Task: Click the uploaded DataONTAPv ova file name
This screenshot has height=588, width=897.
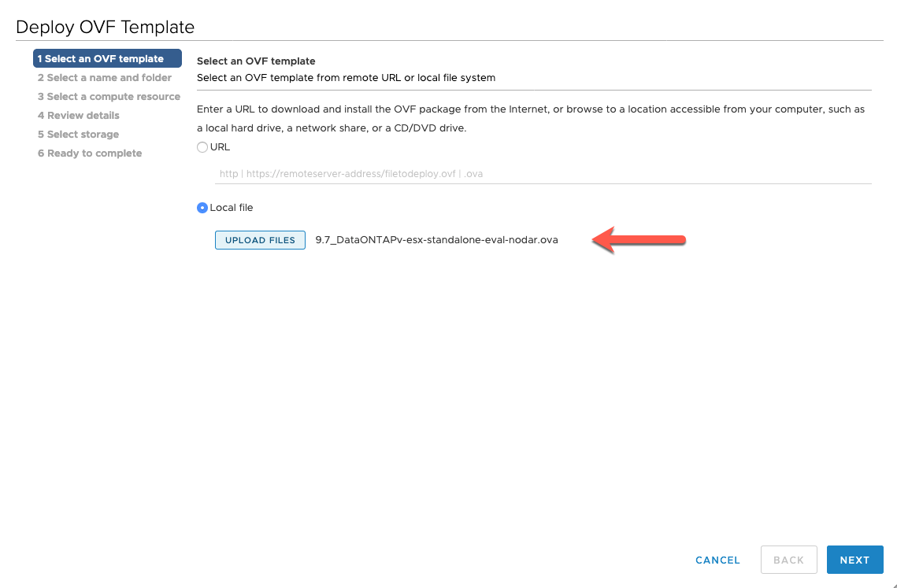Action: 436,240
